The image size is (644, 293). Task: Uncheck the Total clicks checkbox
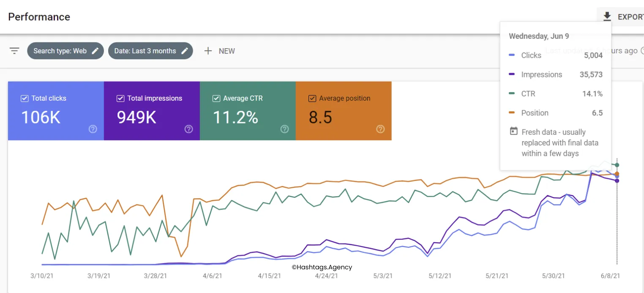[25, 99]
